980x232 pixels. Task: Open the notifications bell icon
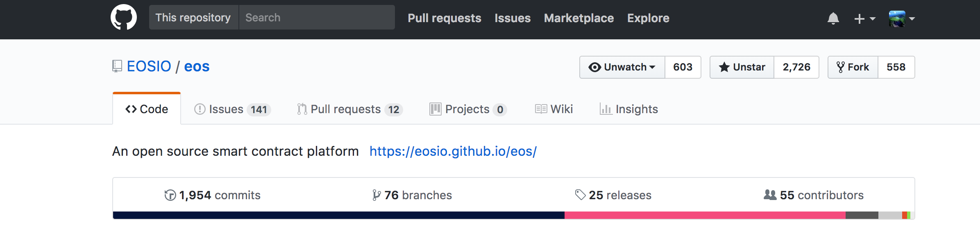pos(833,18)
